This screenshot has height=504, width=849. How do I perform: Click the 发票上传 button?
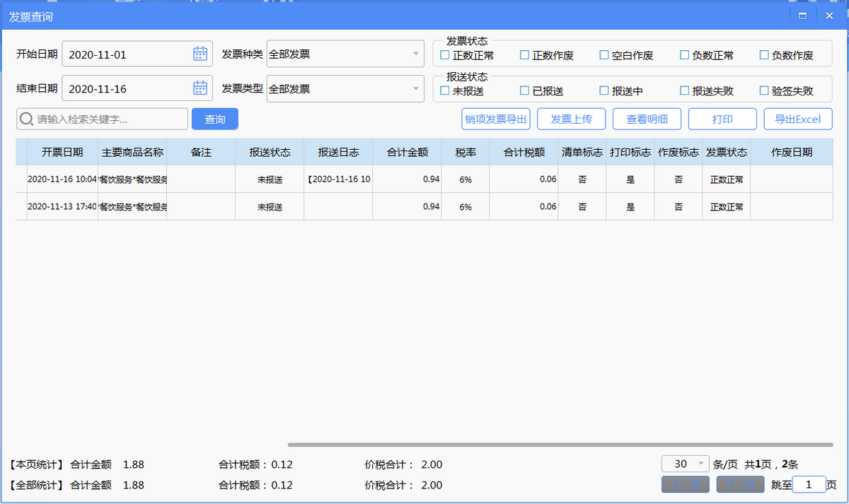[x=571, y=119]
